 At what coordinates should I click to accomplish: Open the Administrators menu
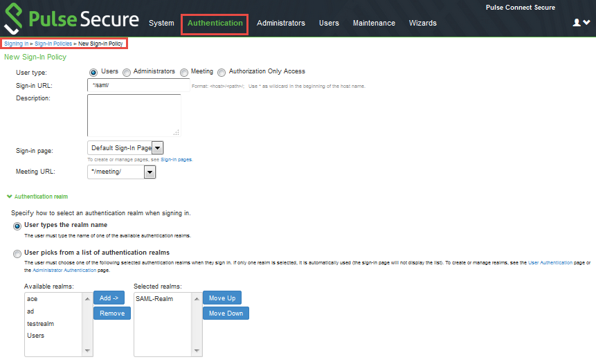point(280,23)
